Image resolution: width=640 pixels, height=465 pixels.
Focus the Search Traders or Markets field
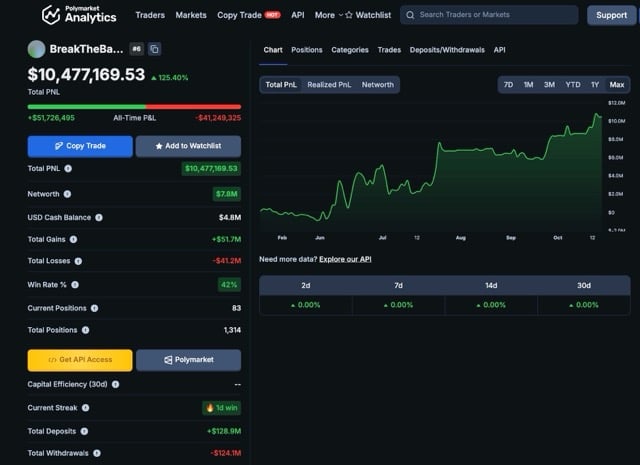489,15
